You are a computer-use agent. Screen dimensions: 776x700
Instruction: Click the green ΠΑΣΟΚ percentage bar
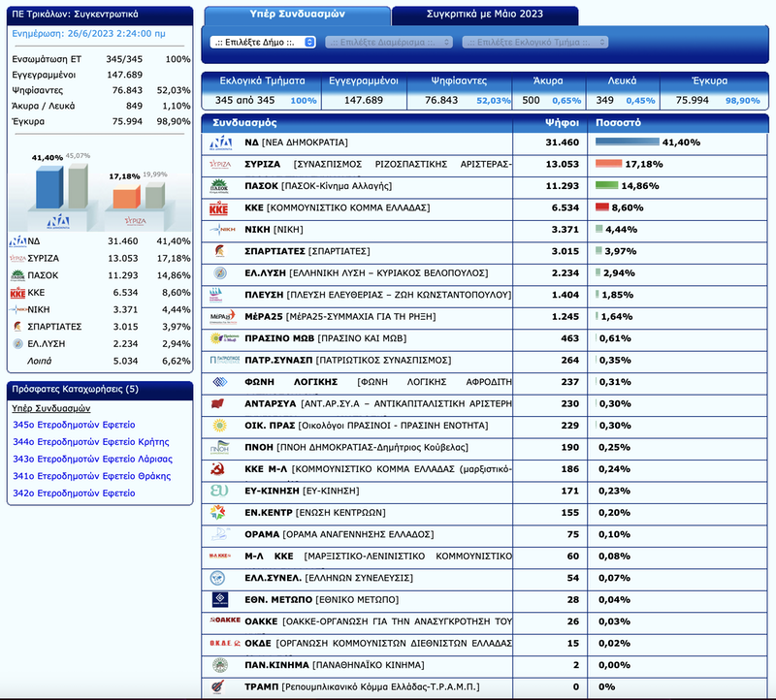point(607,185)
